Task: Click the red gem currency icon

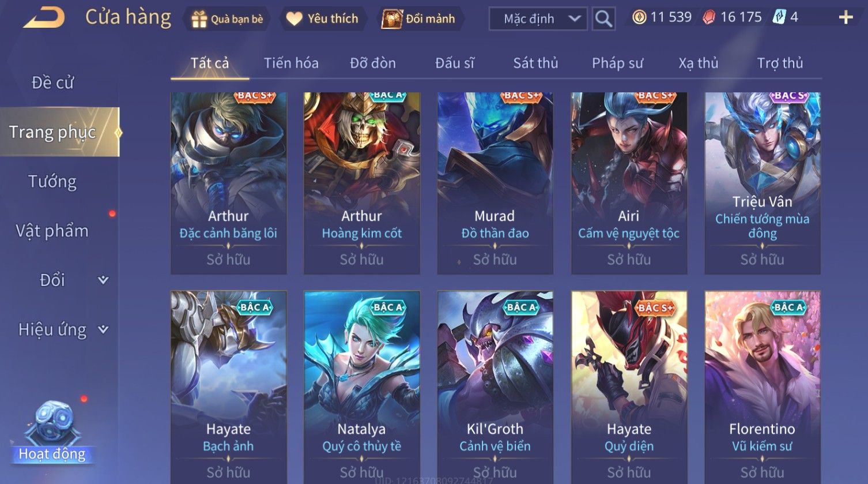Action: coord(709,17)
